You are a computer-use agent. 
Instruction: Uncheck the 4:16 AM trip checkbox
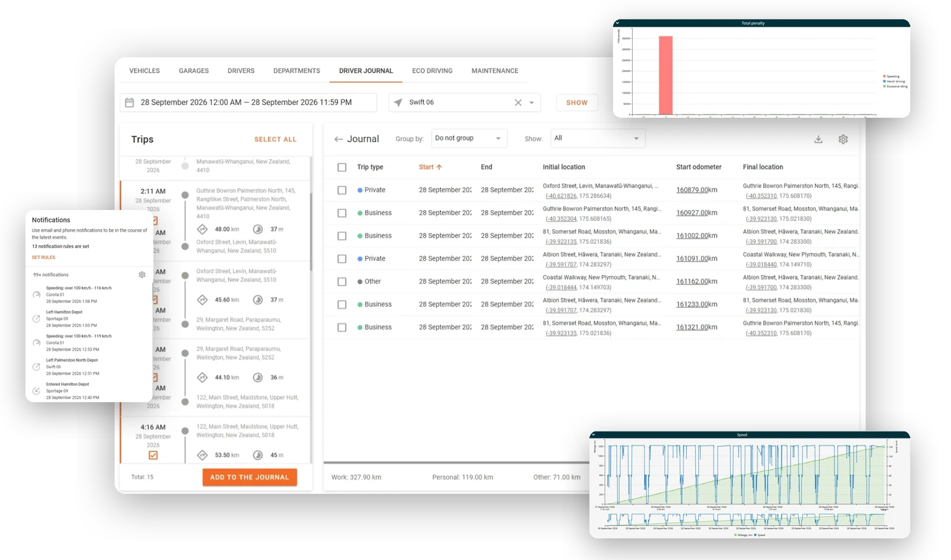(x=153, y=456)
